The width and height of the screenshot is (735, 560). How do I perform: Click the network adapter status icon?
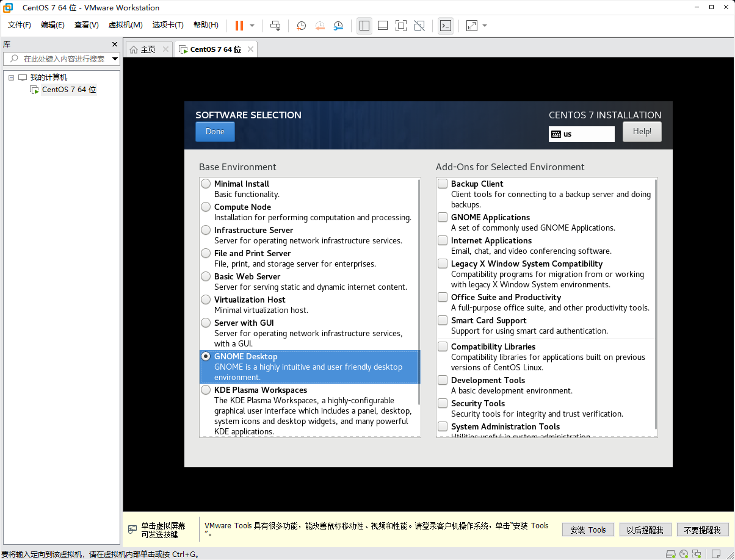(697, 554)
